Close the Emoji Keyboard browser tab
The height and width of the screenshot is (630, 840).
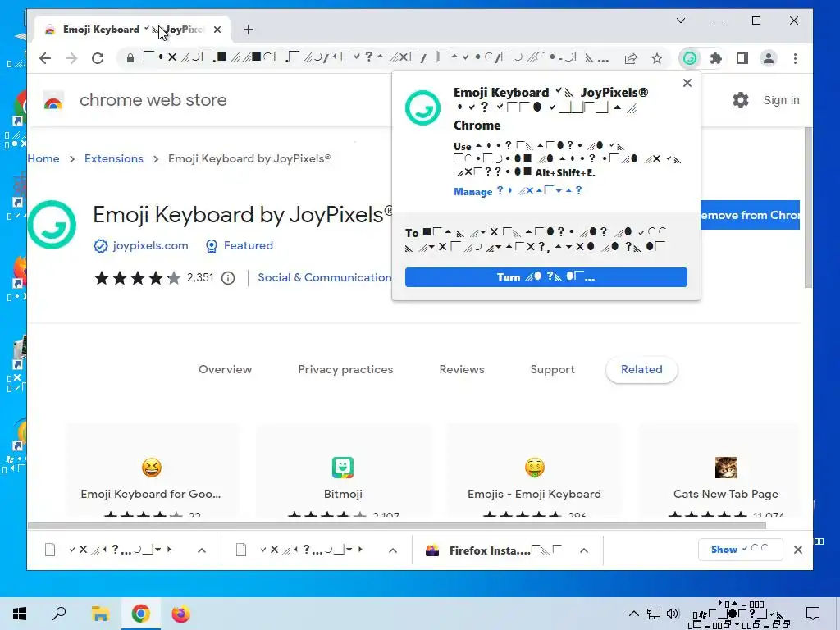(217, 30)
